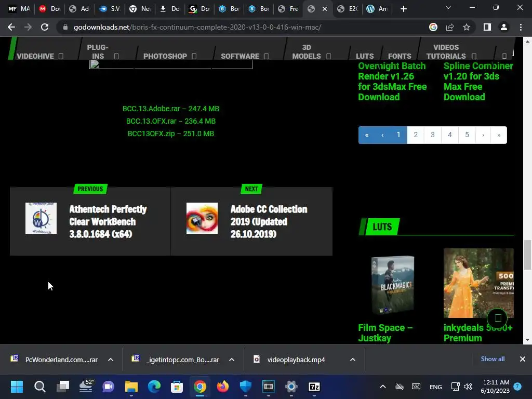532x399 pixels.
Task: Switch to the Ad tab
Action: pyautogui.click(x=79, y=9)
